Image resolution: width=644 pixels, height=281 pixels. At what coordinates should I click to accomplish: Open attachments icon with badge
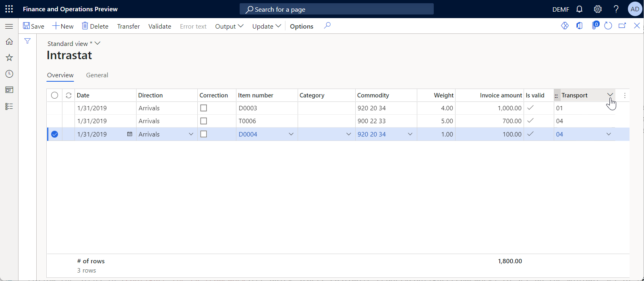click(x=595, y=25)
